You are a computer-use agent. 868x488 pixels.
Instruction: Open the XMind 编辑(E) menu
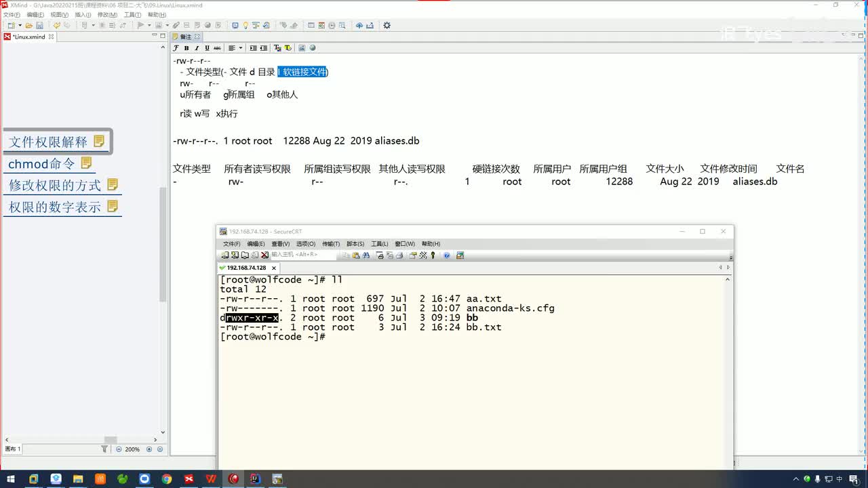coord(35,14)
